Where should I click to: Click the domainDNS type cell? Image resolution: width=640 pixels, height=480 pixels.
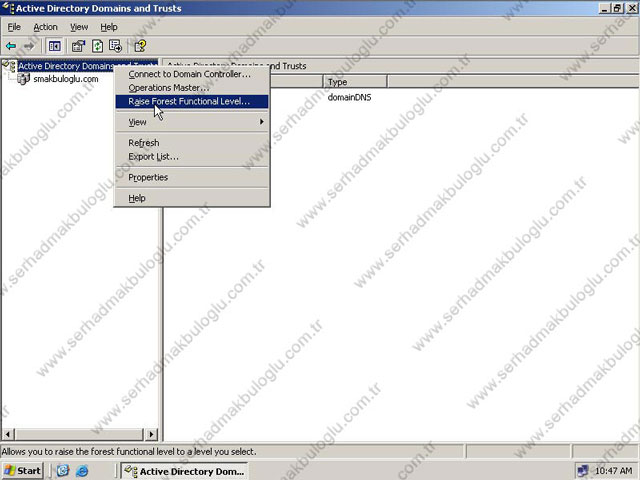349,98
